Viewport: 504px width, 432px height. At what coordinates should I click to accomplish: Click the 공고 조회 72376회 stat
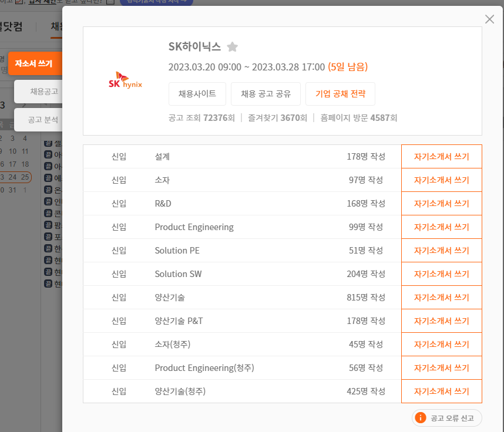201,118
